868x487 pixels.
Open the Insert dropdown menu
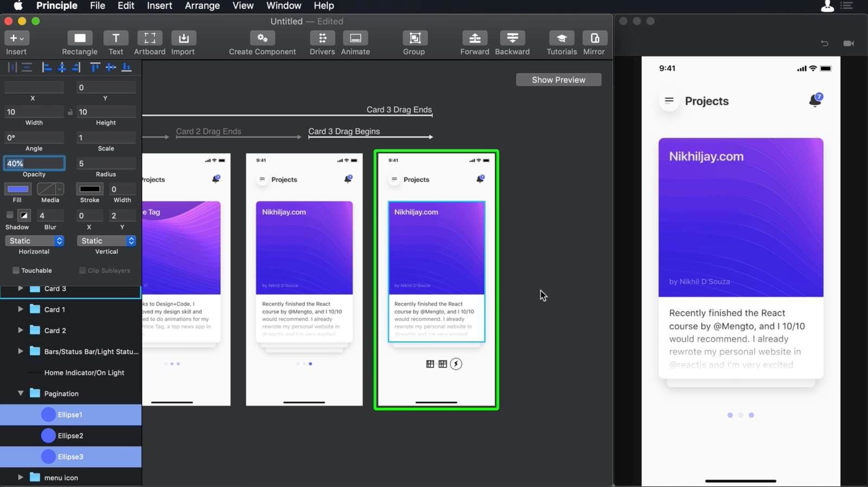click(x=16, y=38)
